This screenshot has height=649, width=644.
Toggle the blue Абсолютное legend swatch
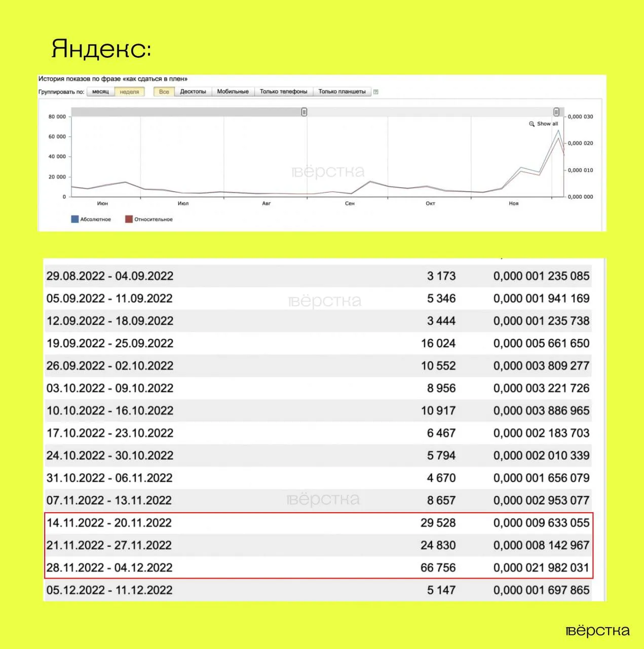click(x=75, y=219)
